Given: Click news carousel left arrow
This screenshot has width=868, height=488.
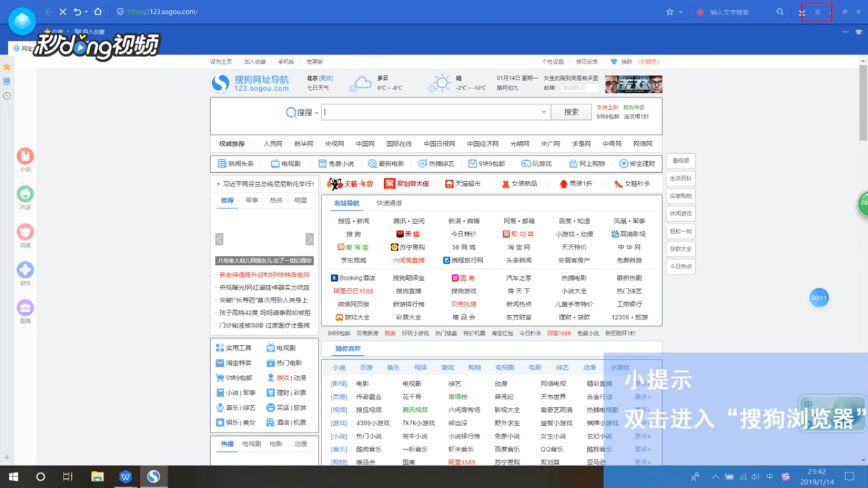Looking at the screenshot, I should [219, 240].
